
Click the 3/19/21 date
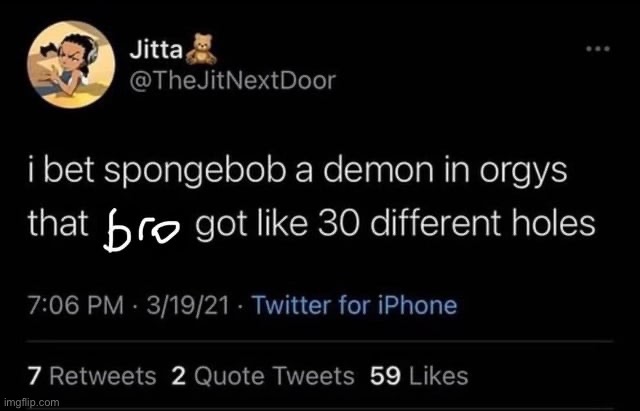click(188, 305)
